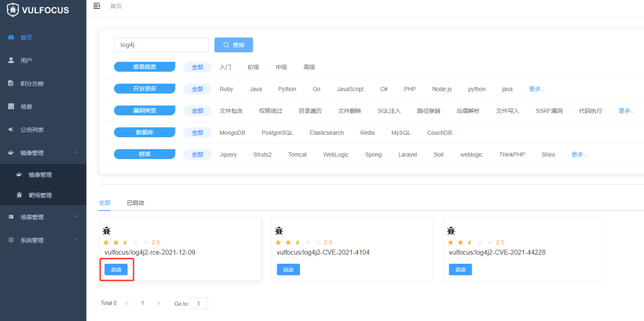
Task: Expand the 系统管理 menu
Action: tap(43, 240)
